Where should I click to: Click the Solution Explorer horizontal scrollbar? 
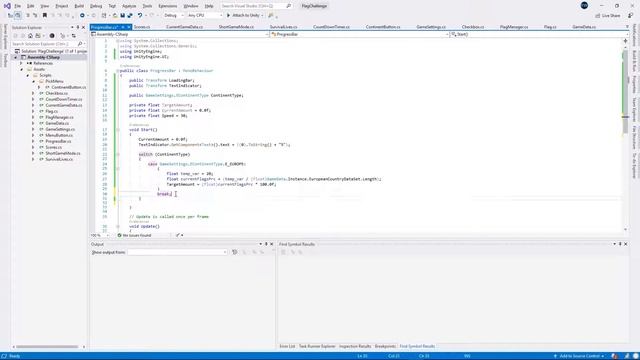[47, 347]
